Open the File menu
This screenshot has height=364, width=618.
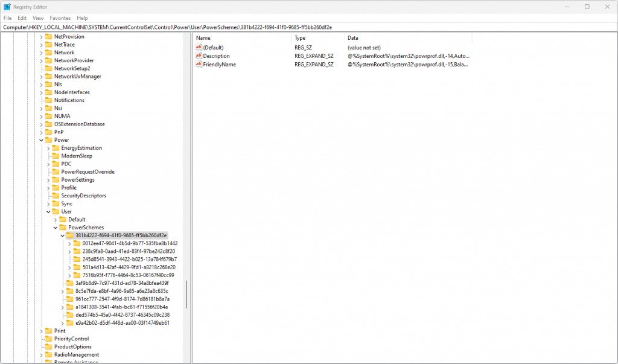click(8, 18)
